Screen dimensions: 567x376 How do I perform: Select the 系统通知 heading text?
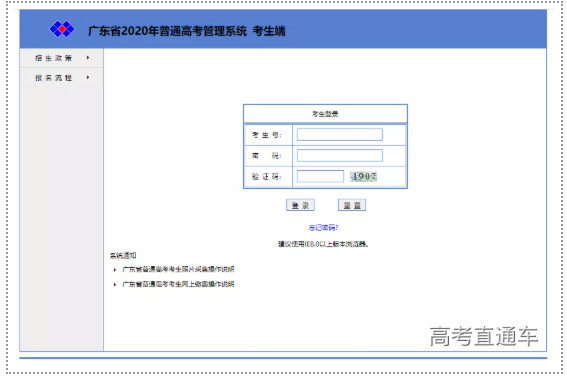[123, 255]
